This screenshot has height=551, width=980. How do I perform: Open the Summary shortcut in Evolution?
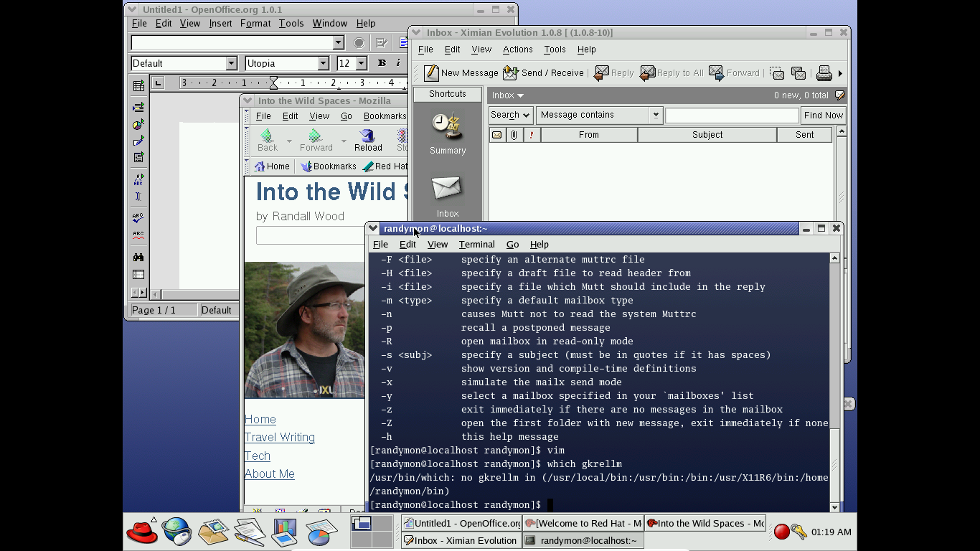coord(448,133)
